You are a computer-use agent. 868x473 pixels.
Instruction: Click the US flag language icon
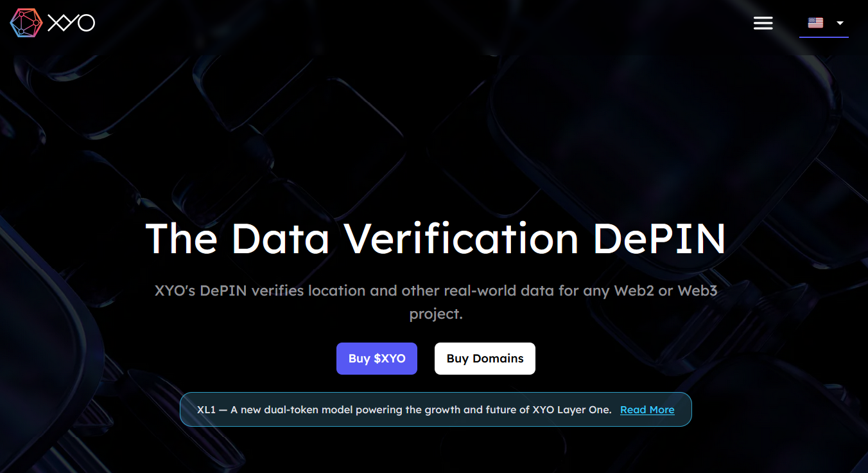[815, 23]
